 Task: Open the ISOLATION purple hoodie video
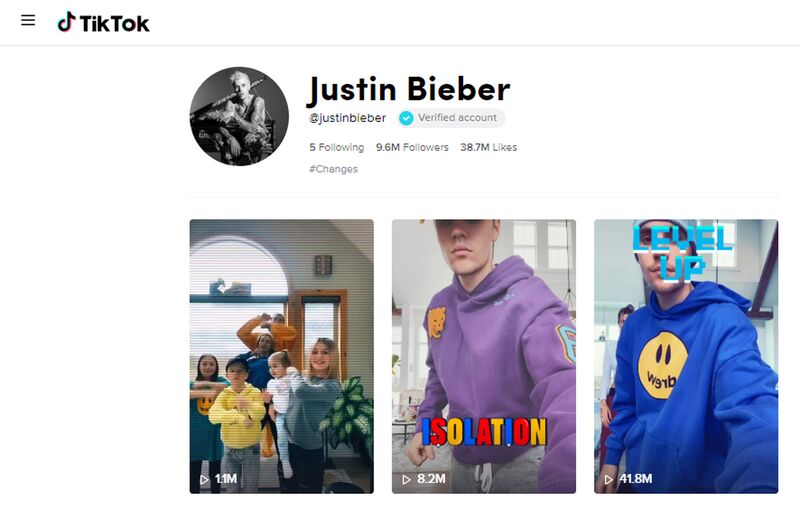(x=484, y=356)
